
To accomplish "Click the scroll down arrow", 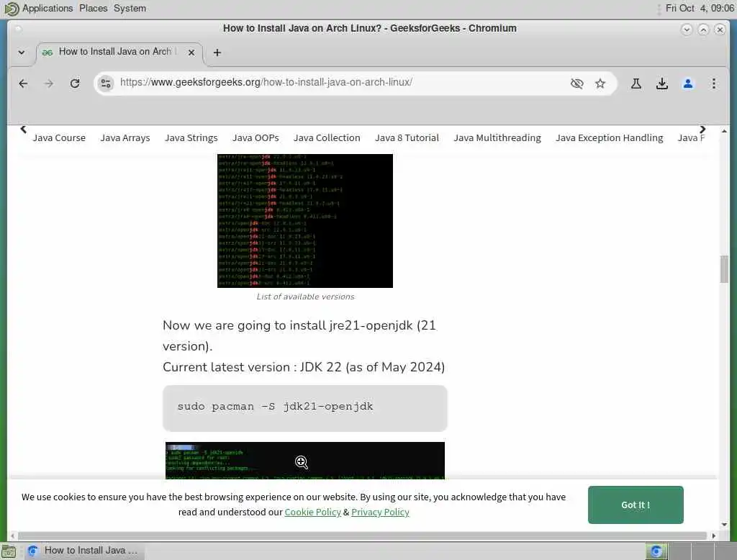I will pos(724,524).
